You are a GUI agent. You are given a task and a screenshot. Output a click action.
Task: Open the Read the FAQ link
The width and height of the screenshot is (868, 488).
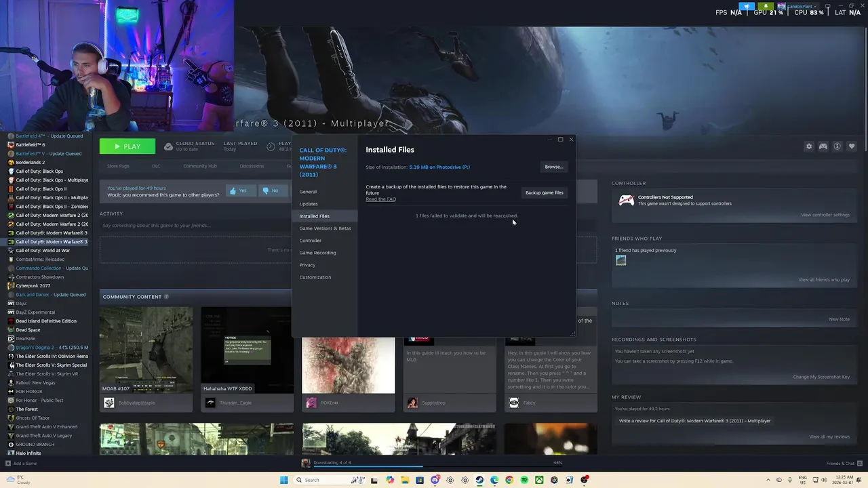381,199
